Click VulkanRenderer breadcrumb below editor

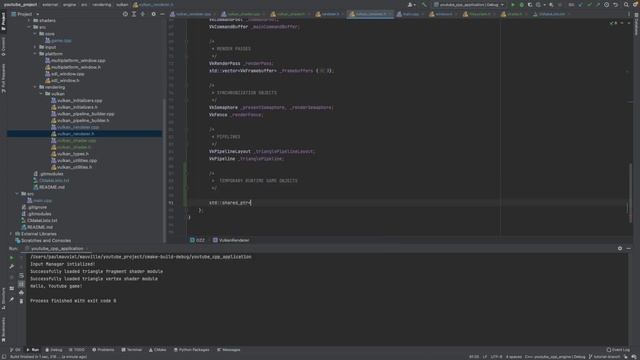231,240
